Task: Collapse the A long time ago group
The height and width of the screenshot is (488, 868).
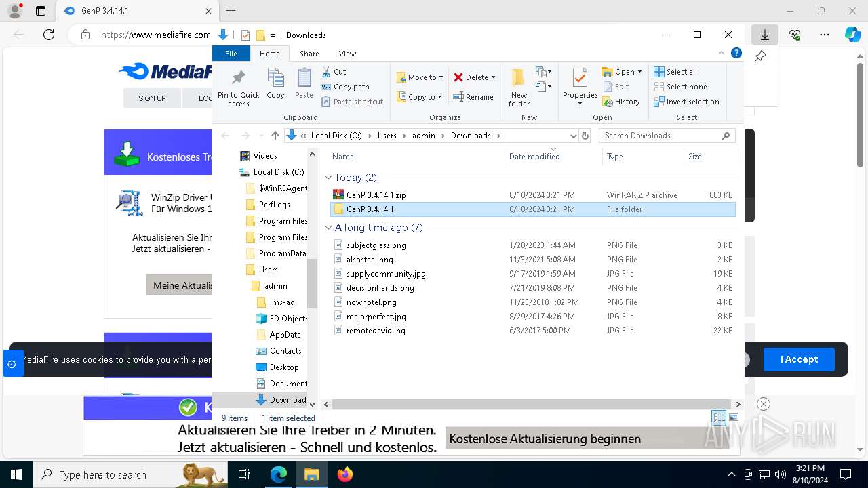Action: pyautogui.click(x=328, y=228)
